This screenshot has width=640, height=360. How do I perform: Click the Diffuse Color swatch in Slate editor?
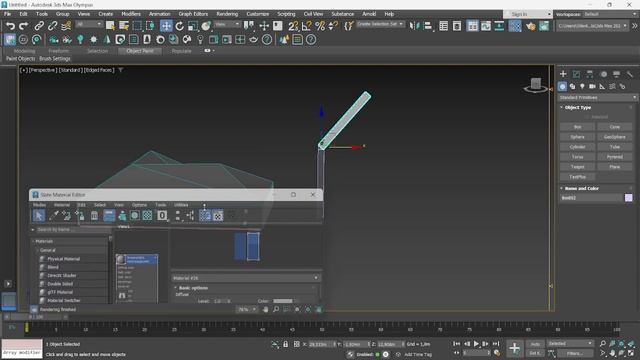coord(283,301)
